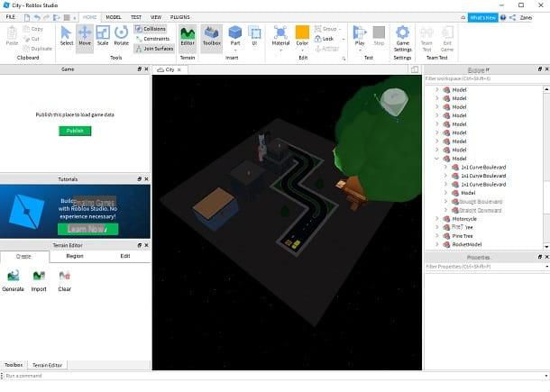
Task: Close the Tutorials panel
Action: [146, 178]
